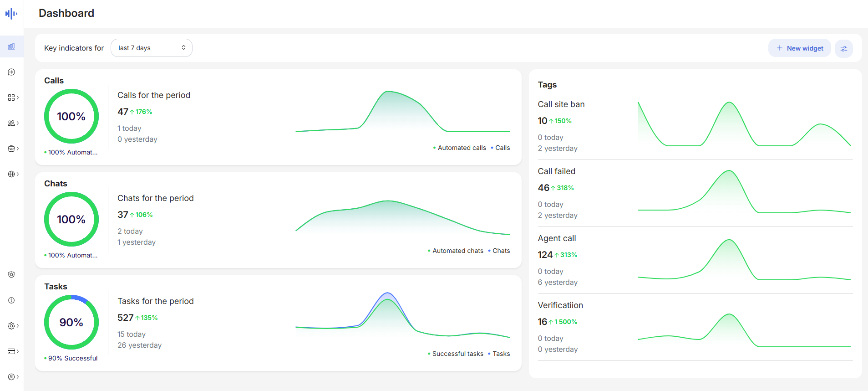The image size is (868, 391).
Task: Toggle the Successful tasks legend item
Action: tap(456, 354)
